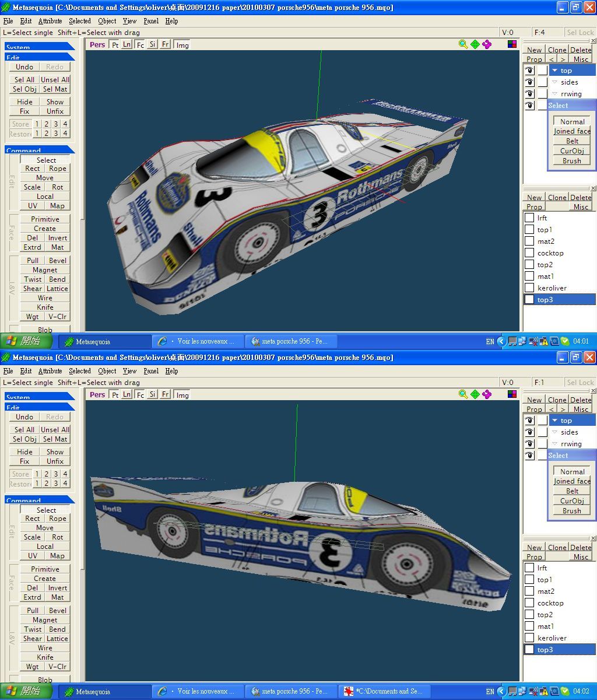Screen dimensions: 597x700
Task: Open the Attribute menu in upper window
Action: [50, 21]
